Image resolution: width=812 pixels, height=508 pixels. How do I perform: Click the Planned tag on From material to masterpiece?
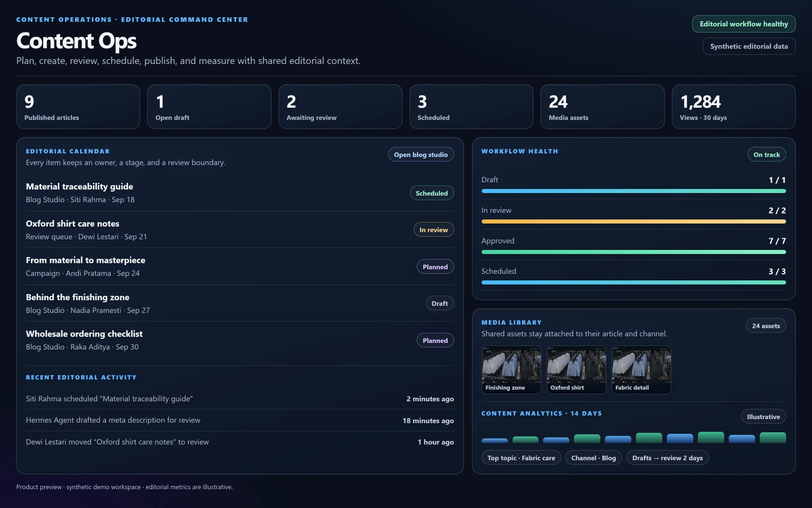(x=435, y=267)
